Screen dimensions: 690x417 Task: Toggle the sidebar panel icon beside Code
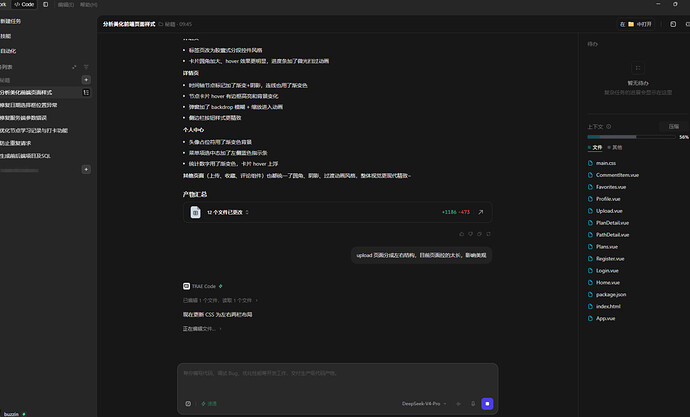pos(45,4)
